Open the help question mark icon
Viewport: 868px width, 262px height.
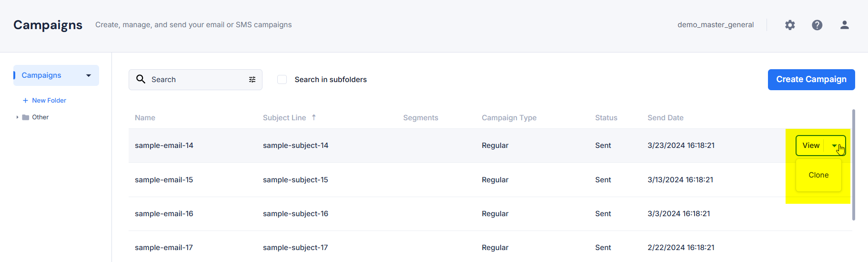[817, 25]
